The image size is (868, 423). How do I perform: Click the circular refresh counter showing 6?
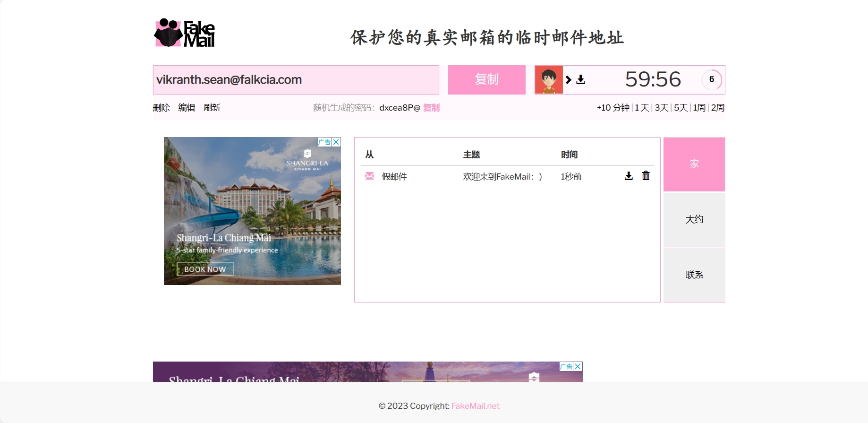pos(712,79)
